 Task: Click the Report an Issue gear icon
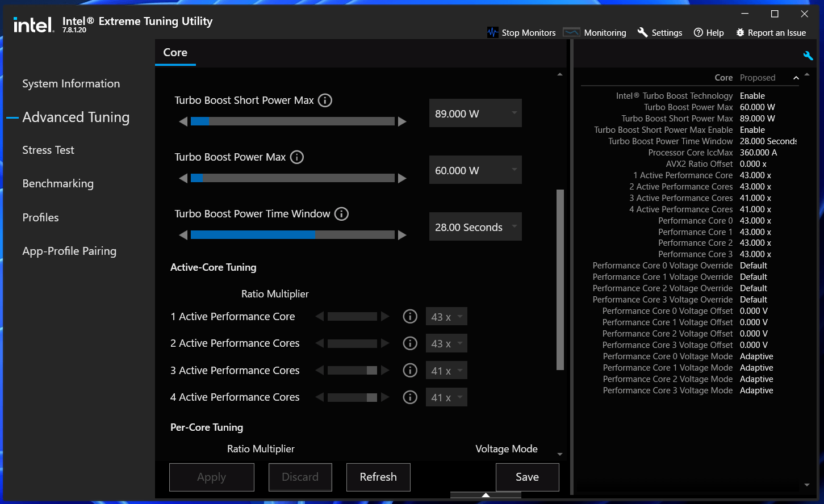[740, 32]
